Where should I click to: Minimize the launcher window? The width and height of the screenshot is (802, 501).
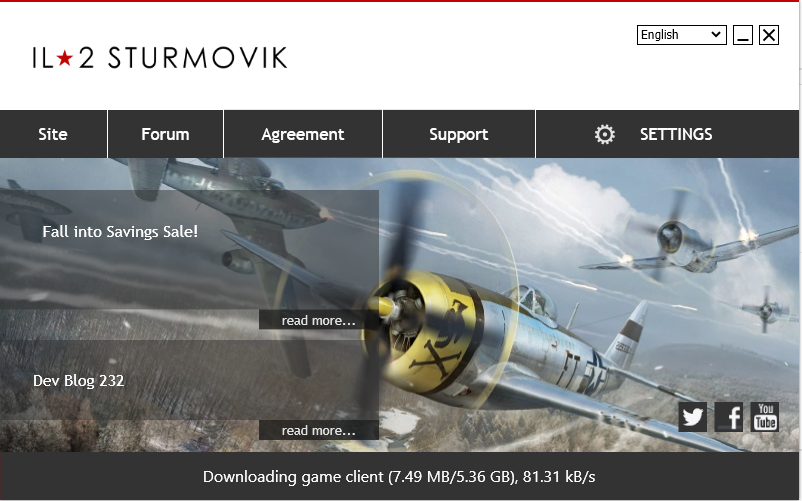(743, 35)
